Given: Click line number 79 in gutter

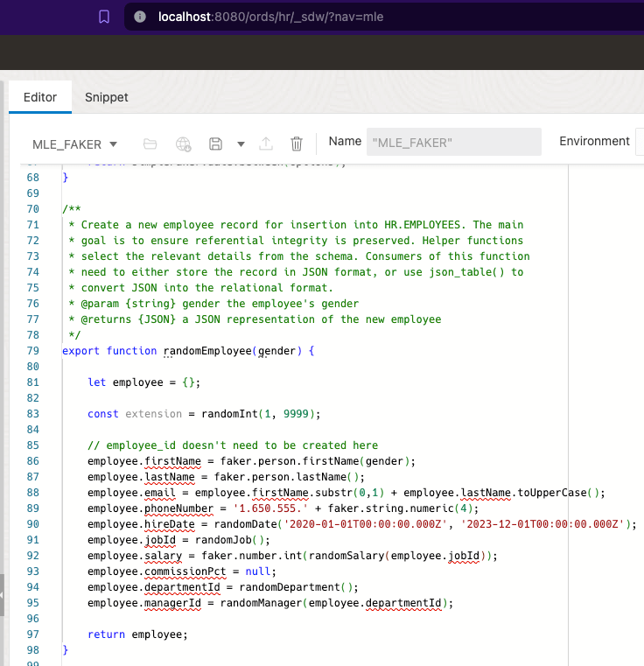Looking at the screenshot, I should pyautogui.click(x=33, y=351).
